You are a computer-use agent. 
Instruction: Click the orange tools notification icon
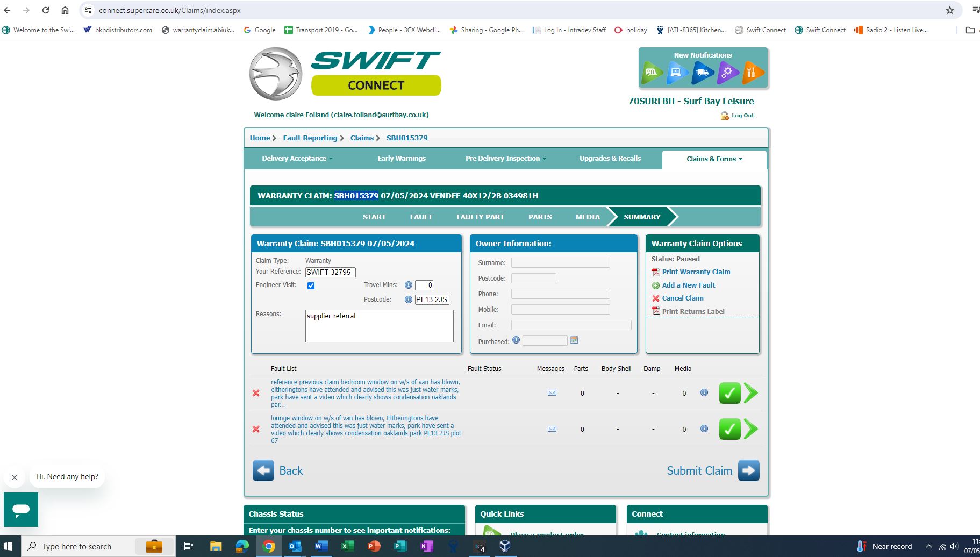click(x=753, y=73)
